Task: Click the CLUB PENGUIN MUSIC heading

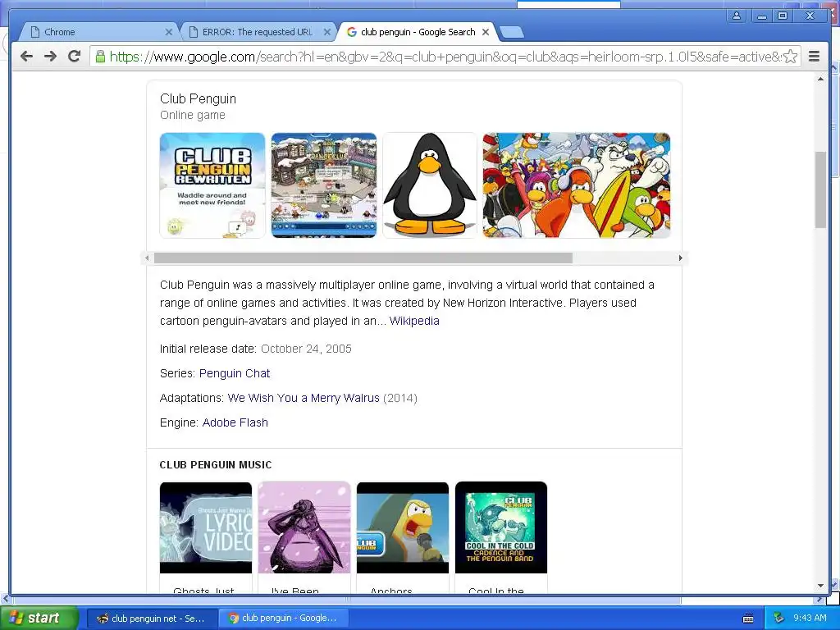Action: point(216,465)
